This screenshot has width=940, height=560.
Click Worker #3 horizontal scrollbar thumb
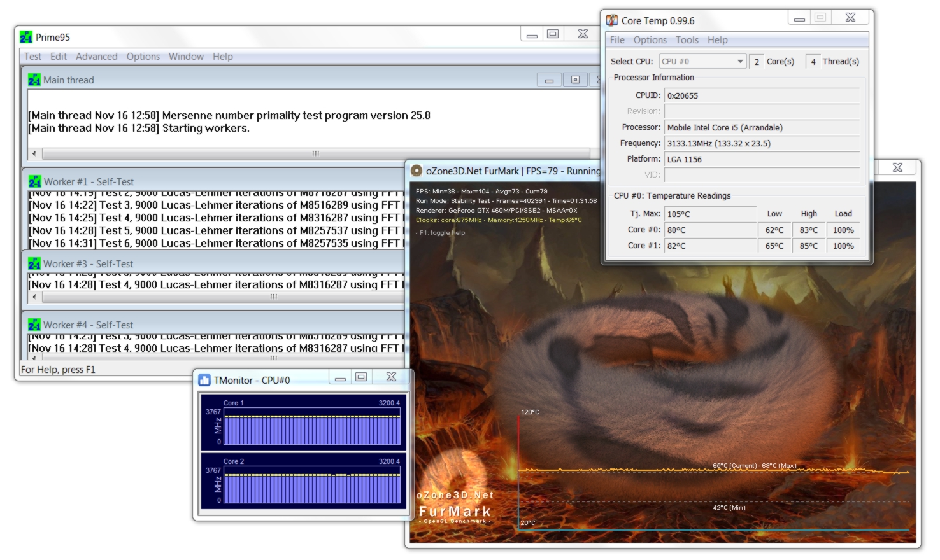[x=274, y=297]
